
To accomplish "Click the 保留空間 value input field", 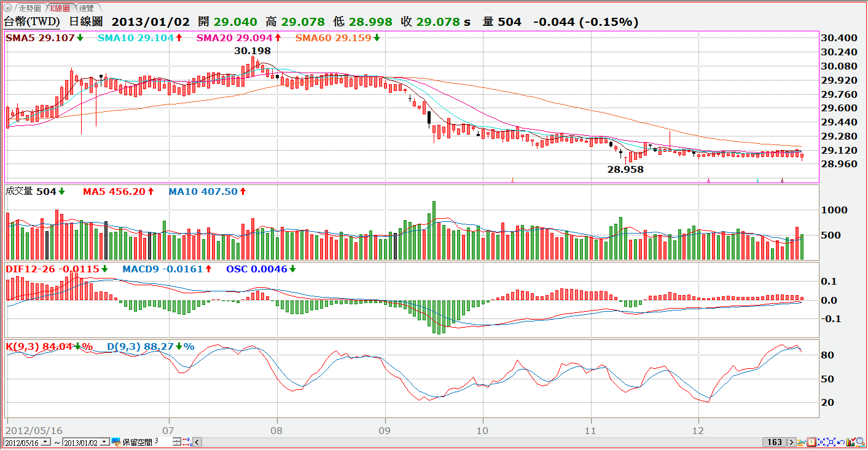I will tap(163, 441).
